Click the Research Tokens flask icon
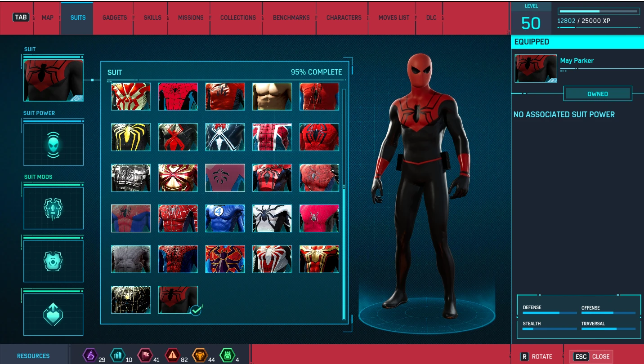The image size is (644, 364). (90, 355)
